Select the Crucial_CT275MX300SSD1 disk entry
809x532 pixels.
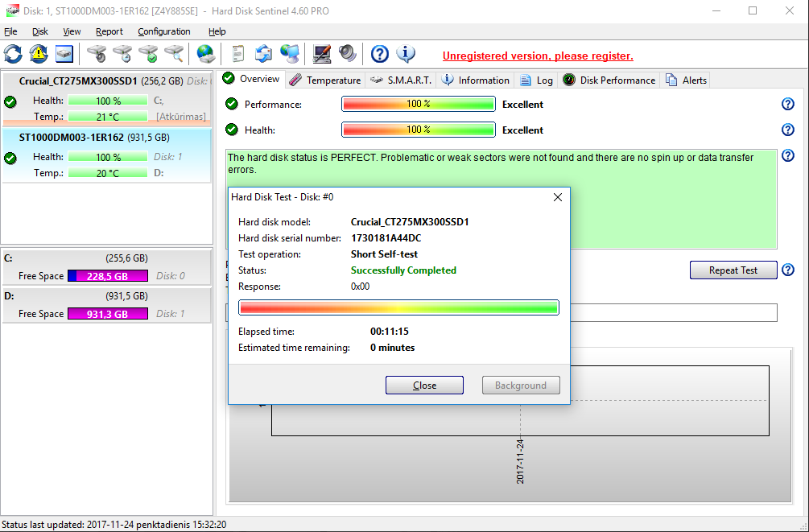pos(107,100)
